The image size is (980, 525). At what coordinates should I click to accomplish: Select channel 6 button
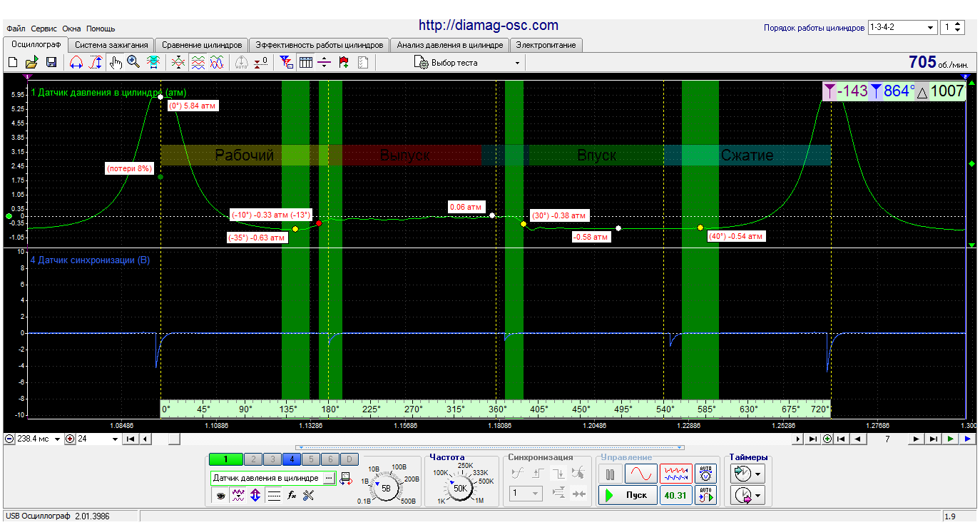(330, 459)
